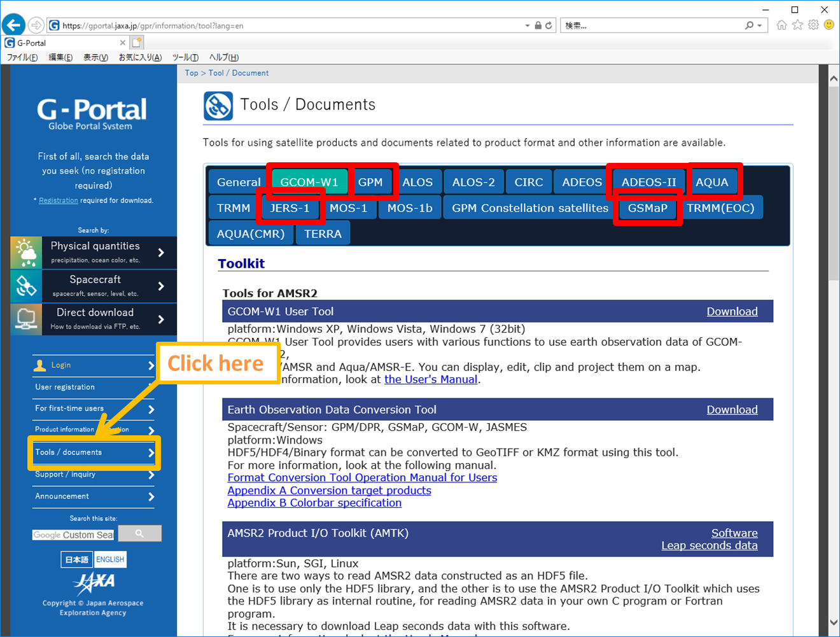
Task: Click the G-Portal logo in sidebar
Action: click(x=92, y=113)
